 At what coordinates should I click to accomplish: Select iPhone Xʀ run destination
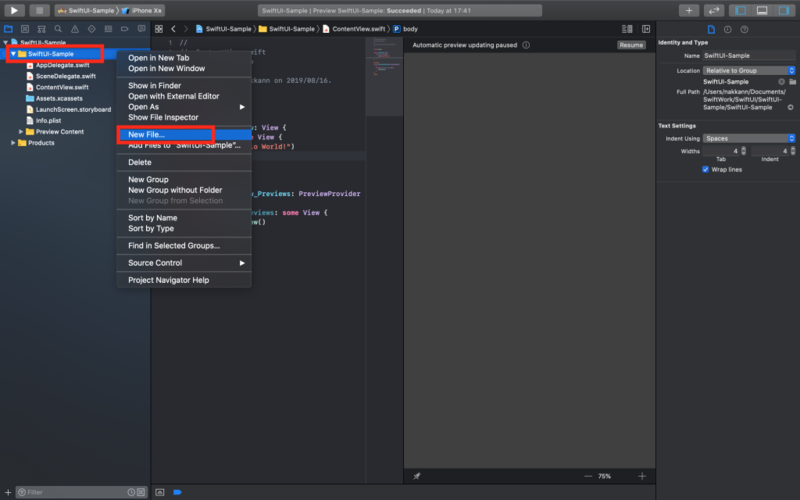coord(141,10)
